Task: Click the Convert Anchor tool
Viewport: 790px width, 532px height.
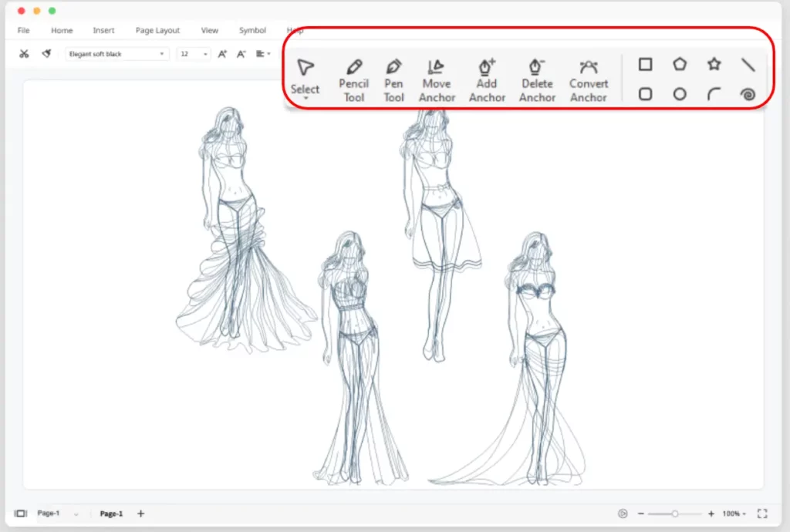Action: [589, 80]
